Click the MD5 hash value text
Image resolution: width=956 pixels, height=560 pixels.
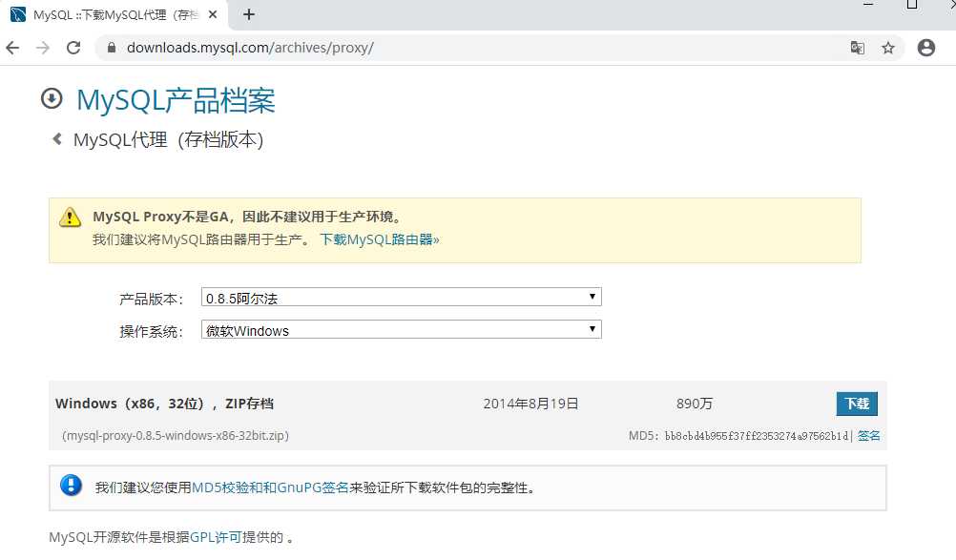pos(757,436)
